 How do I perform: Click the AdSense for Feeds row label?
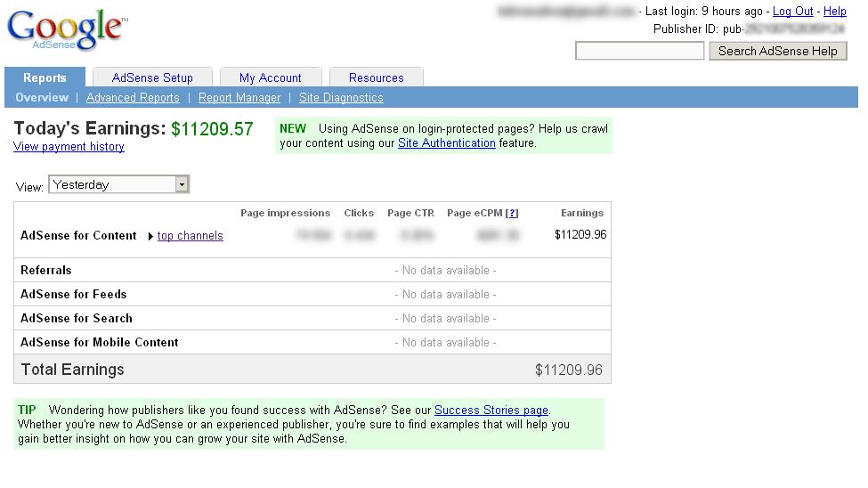pos(74,294)
